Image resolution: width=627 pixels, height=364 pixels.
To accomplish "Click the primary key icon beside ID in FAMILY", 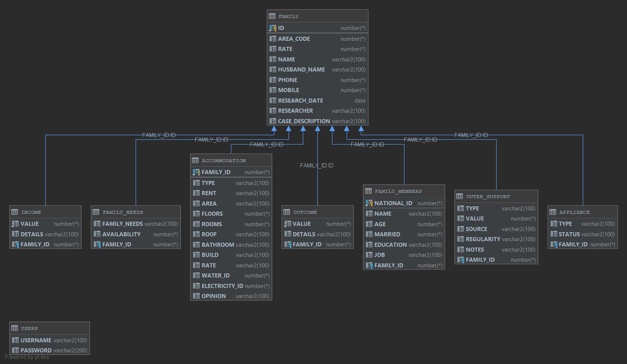I will (x=272, y=28).
